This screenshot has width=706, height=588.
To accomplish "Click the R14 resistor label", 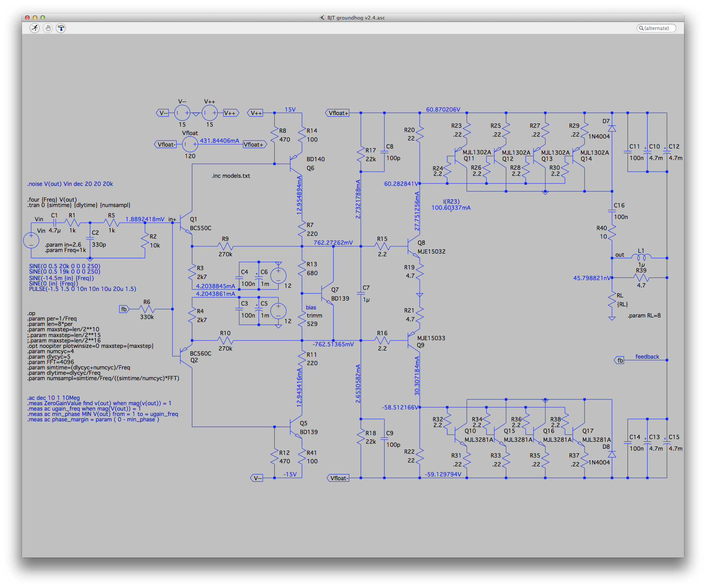I will coord(312,131).
